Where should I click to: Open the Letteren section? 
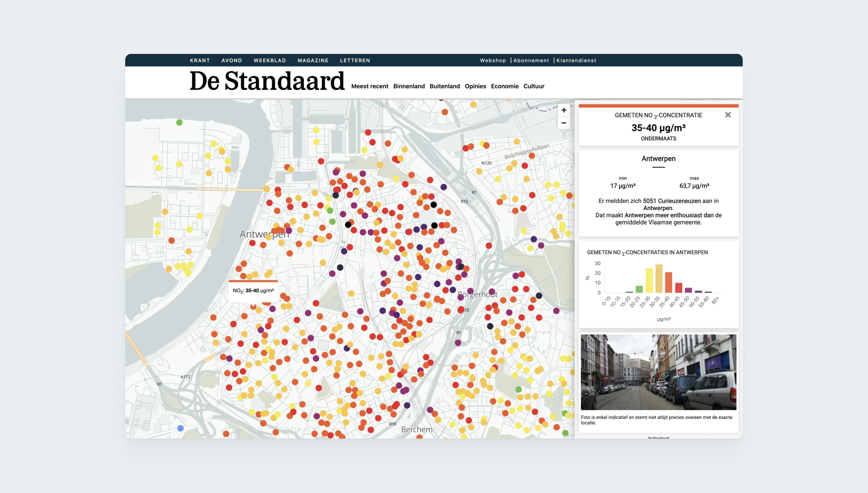(355, 60)
